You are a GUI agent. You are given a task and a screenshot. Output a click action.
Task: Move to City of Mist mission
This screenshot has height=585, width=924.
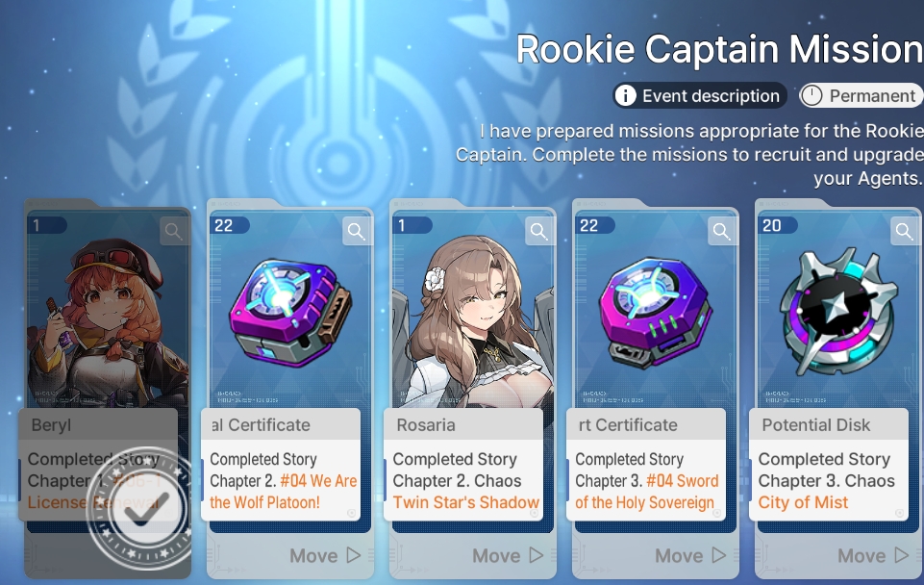tap(873, 555)
